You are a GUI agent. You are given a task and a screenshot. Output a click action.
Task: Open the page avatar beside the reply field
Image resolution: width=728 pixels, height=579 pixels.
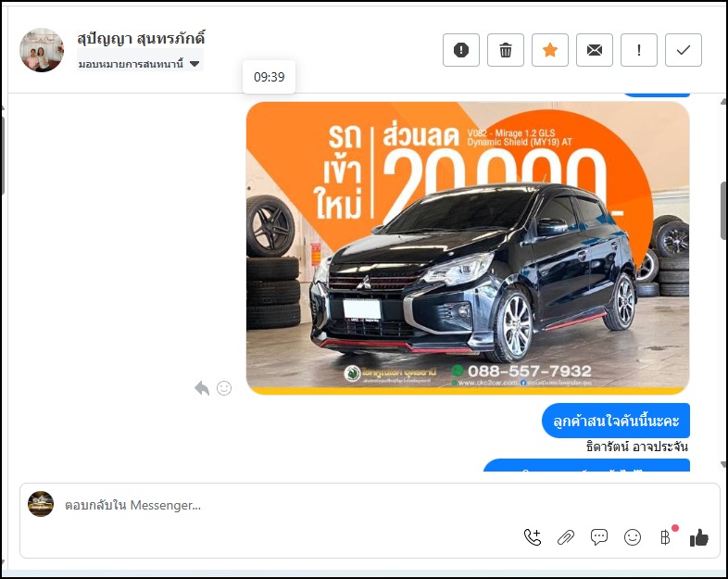click(x=41, y=504)
